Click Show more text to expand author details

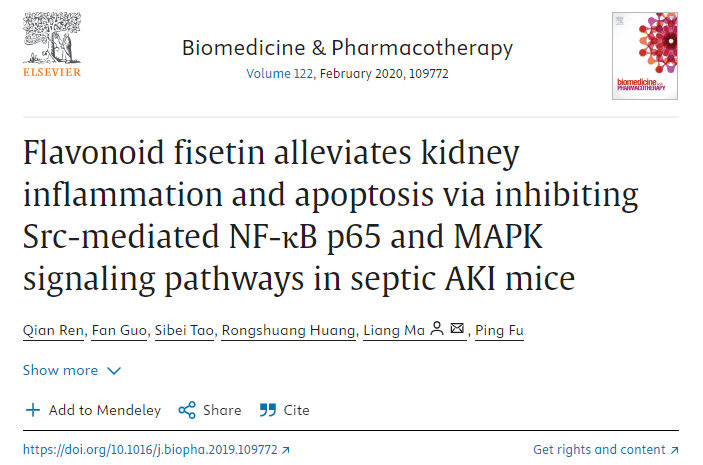coord(60,370)
